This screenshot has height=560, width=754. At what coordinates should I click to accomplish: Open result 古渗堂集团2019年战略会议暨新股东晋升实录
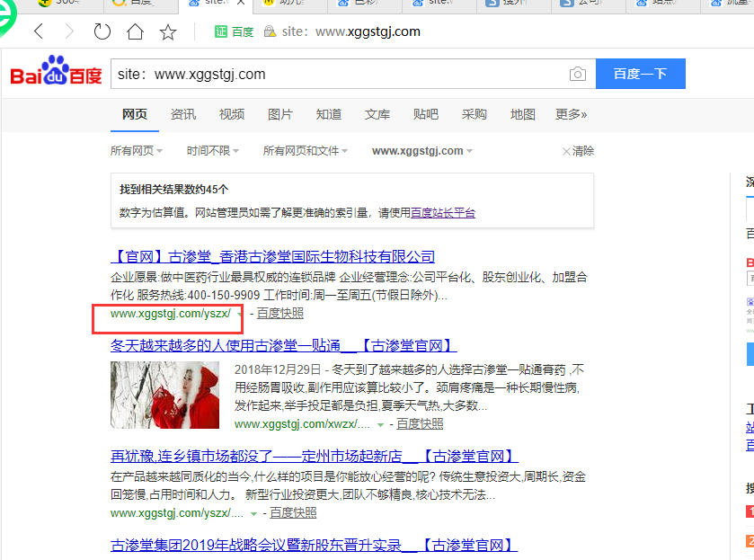[x=314, y=545]
